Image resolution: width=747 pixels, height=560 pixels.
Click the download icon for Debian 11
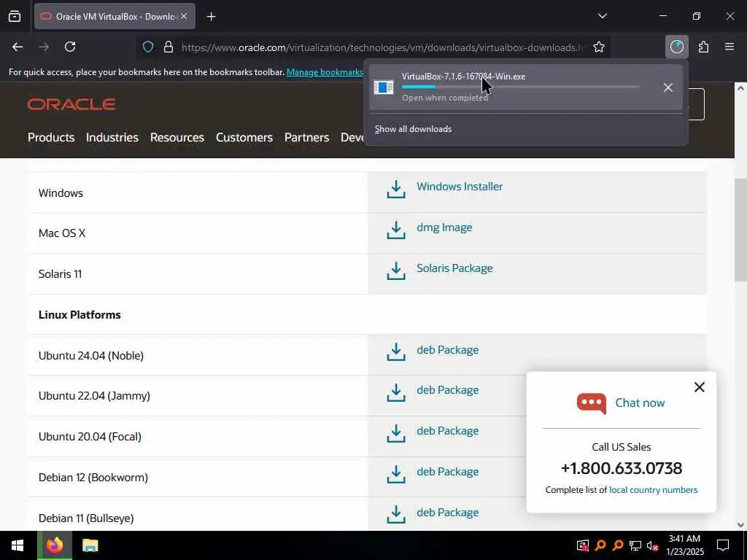396,515
